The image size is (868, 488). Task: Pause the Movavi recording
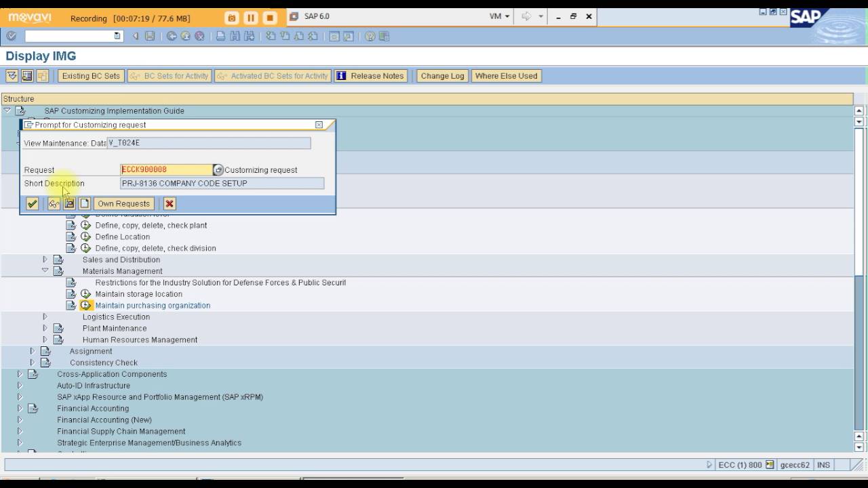[250, 18]
